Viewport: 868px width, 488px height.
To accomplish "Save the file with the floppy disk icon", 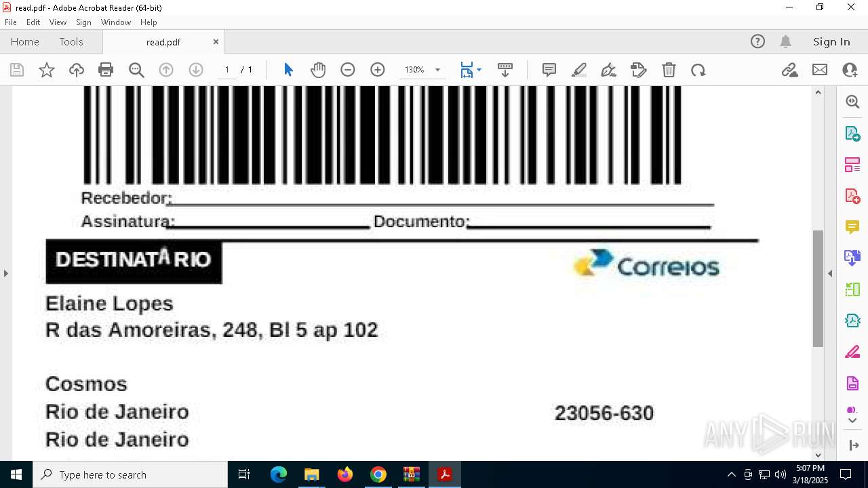I will [17, 70].
